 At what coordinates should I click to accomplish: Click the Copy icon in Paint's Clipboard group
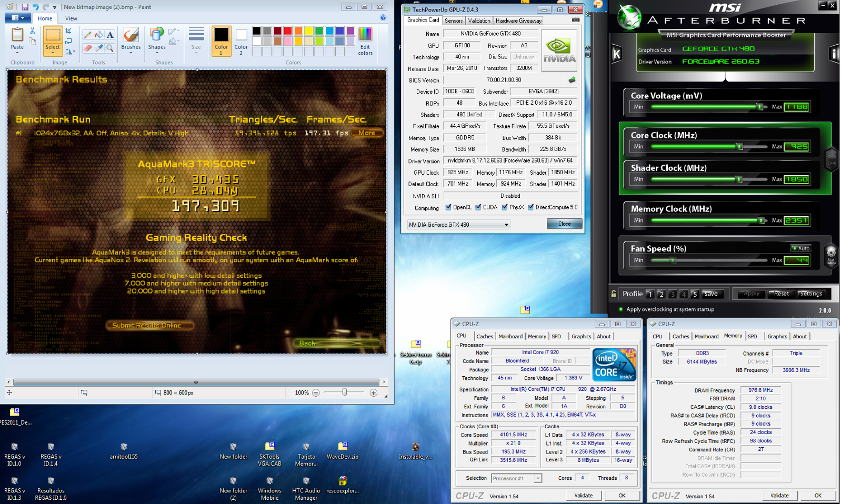[x=33, y=42]
